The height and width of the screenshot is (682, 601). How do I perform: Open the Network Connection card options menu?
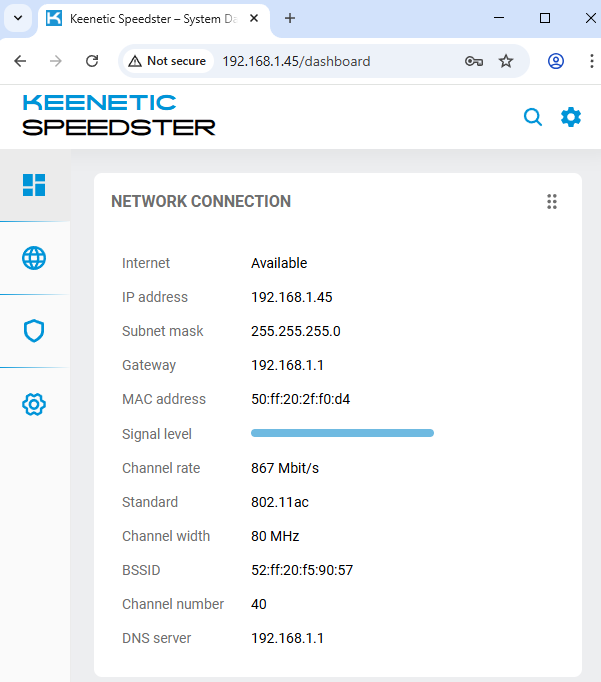[551, 202]
